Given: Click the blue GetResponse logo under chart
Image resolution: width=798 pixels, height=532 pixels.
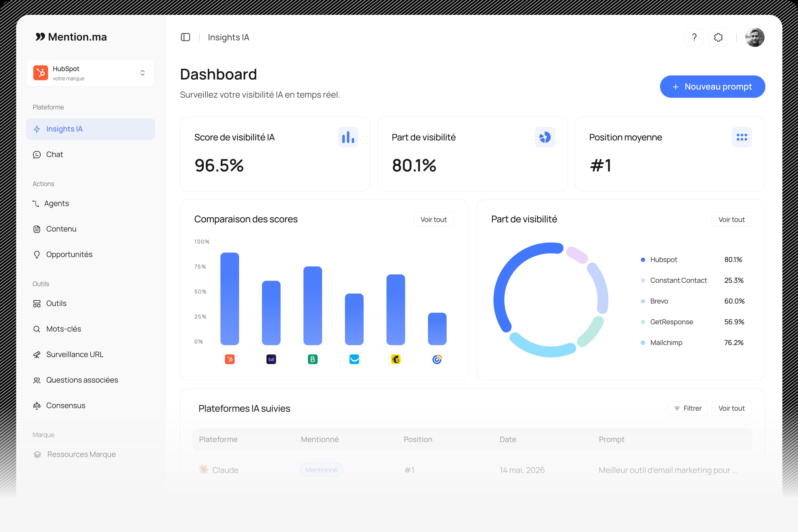Looking at the screenshot, I should coord(354,359).
